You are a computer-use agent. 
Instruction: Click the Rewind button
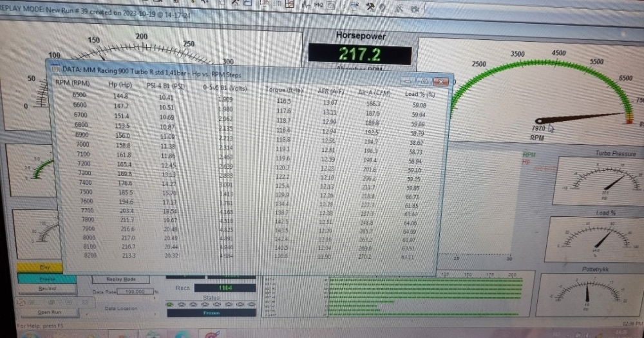pos(47,288)
